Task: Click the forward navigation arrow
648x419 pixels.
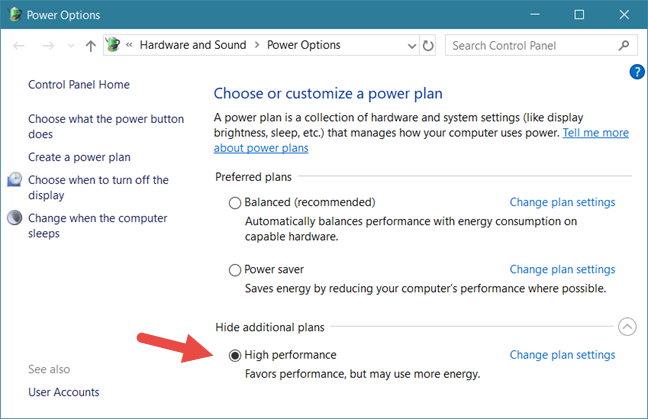Action: 48,45
